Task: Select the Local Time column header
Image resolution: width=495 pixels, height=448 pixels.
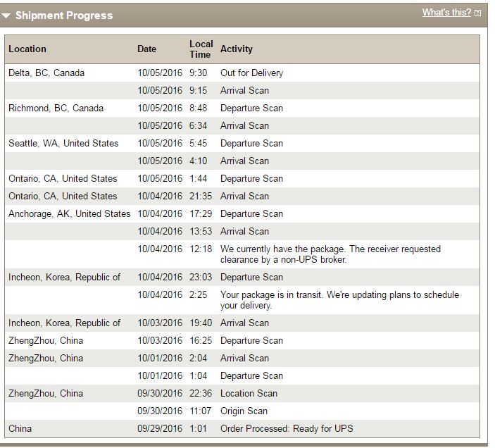Action: point(201,49)
